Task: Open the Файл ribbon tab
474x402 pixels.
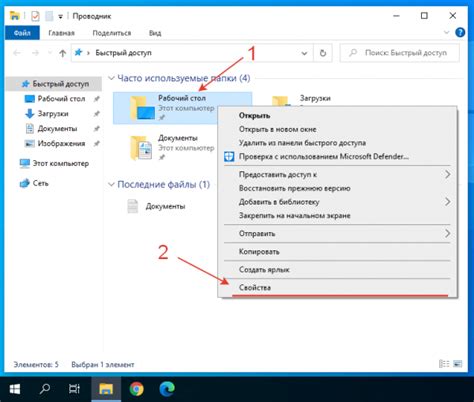Action: (x=22, y=33)
